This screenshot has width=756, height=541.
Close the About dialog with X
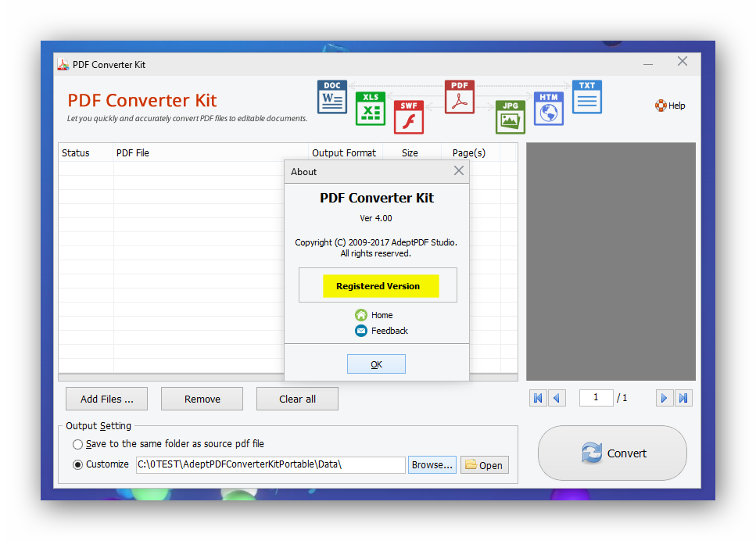click(459, 170)
